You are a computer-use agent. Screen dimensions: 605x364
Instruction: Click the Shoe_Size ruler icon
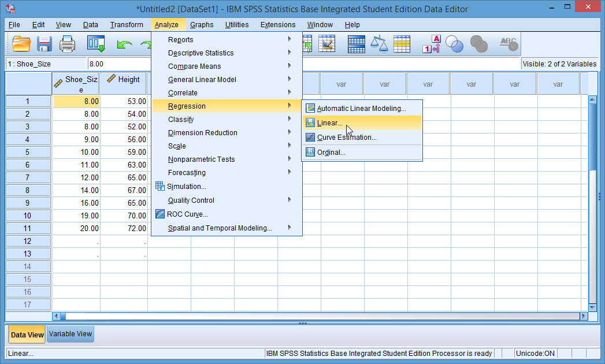(58, 83)
